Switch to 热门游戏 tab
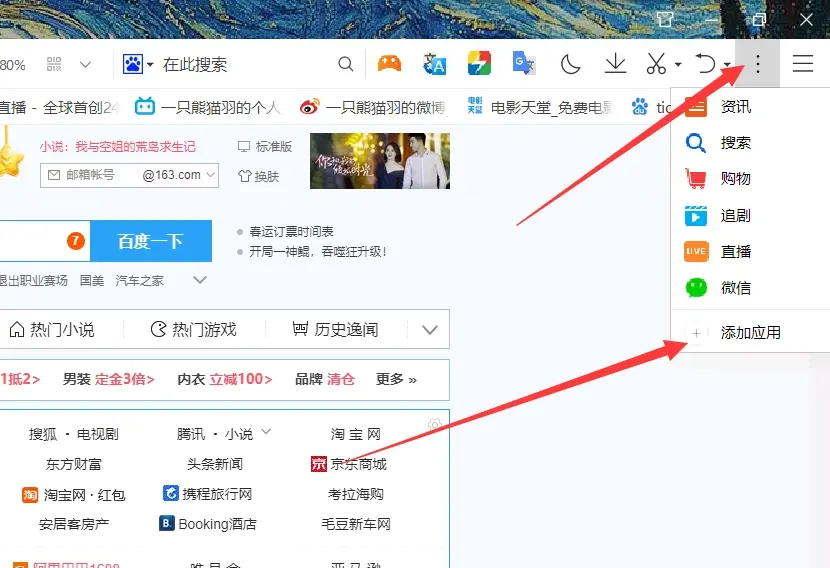 point(194,329)
